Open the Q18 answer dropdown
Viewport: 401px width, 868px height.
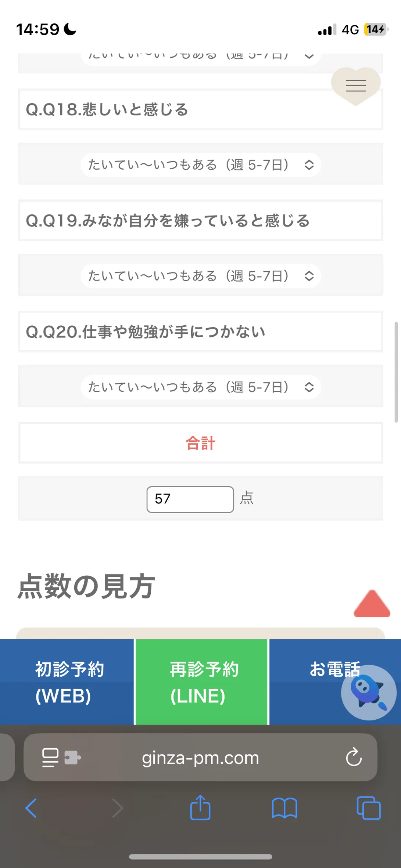tap(201, 164)
